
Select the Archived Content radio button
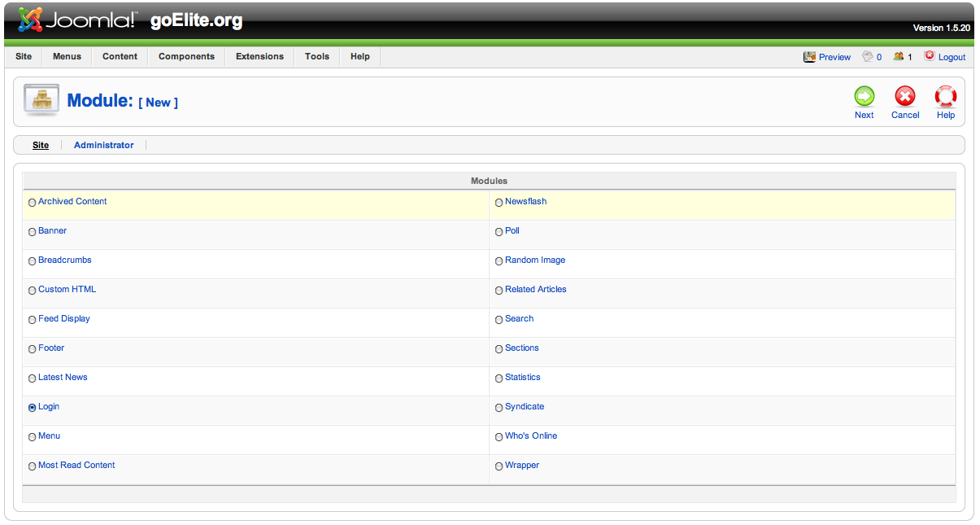[33, 203]
